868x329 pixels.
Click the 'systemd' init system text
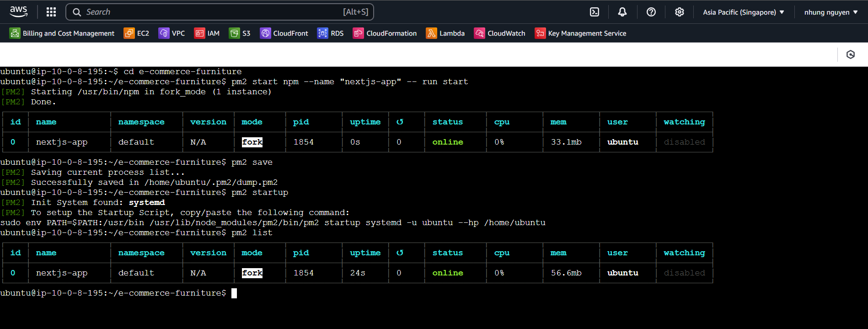pyautogui.click(x=147, y=203)
